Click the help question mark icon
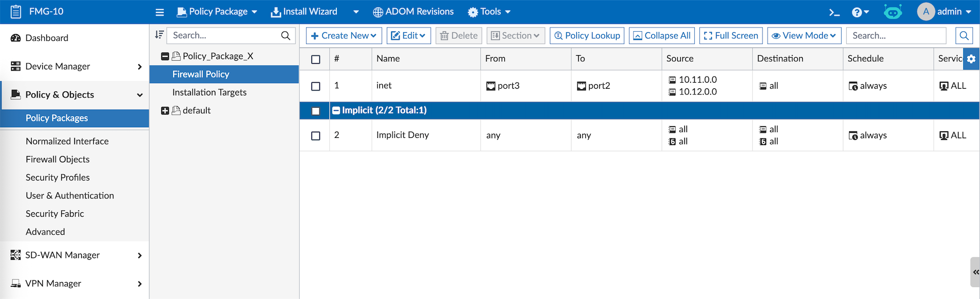 [x=860, y=12]
